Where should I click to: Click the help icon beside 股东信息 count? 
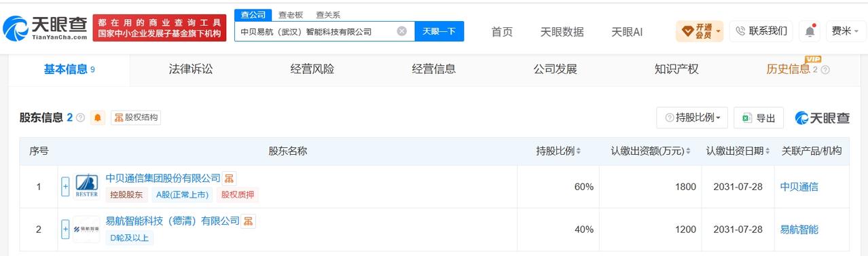pos(81,117)
